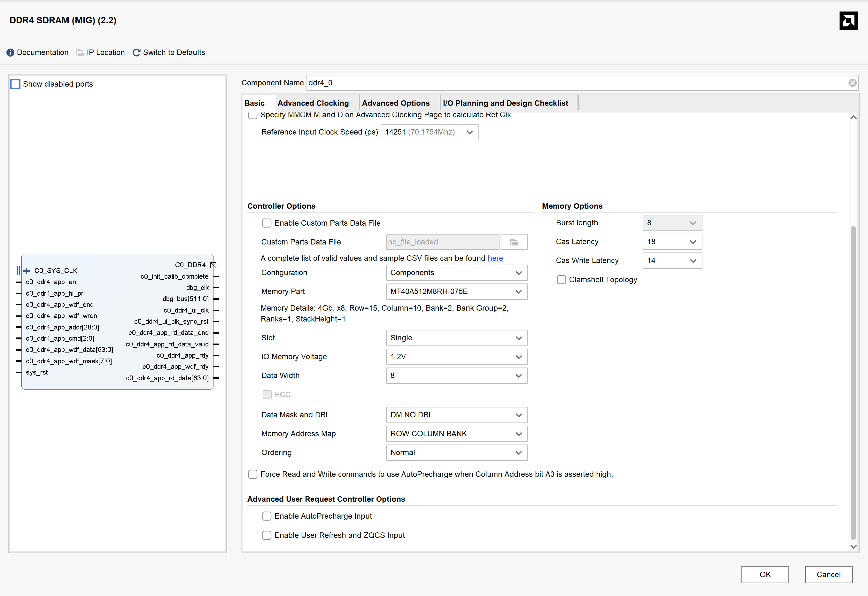Select the c0_ddr4_app_rd_data_valid port label
This screenshot has width=868, height=596.
167,344
